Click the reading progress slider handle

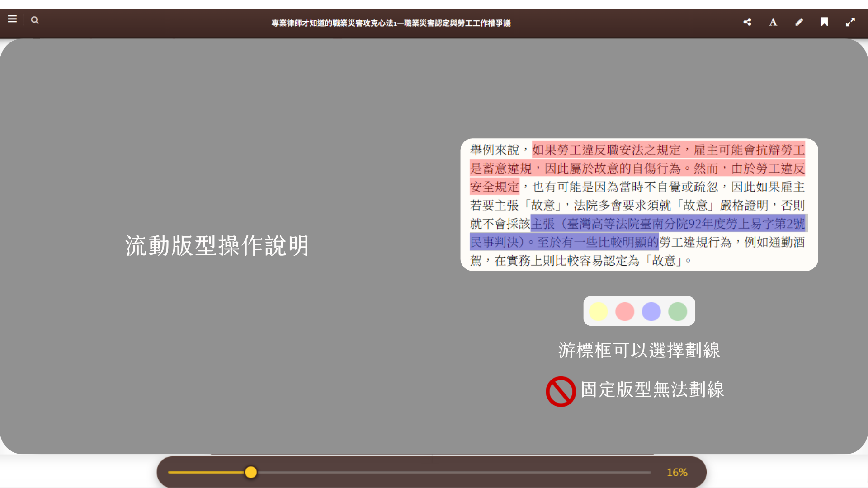coord(251,472)
